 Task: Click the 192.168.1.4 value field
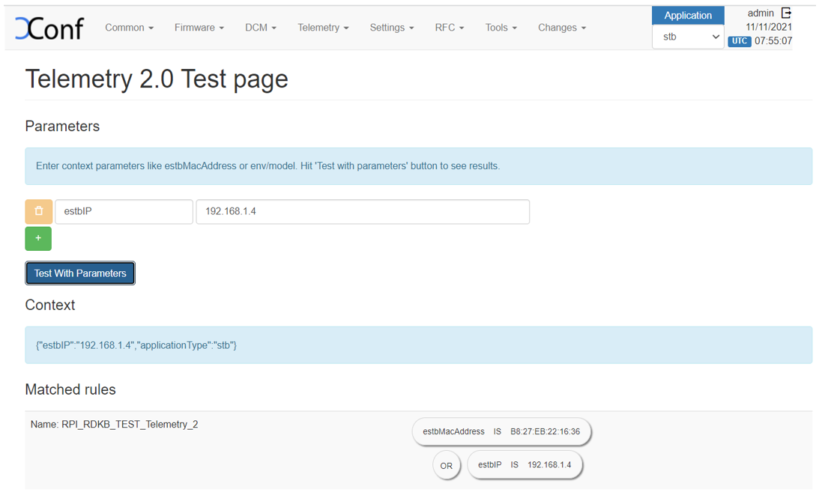[363, 211]
